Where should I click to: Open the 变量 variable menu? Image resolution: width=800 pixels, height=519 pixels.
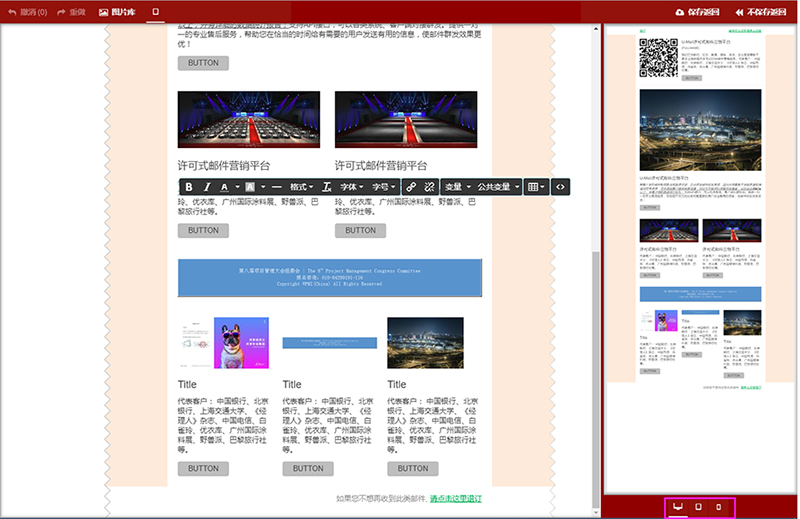point(456,187)
